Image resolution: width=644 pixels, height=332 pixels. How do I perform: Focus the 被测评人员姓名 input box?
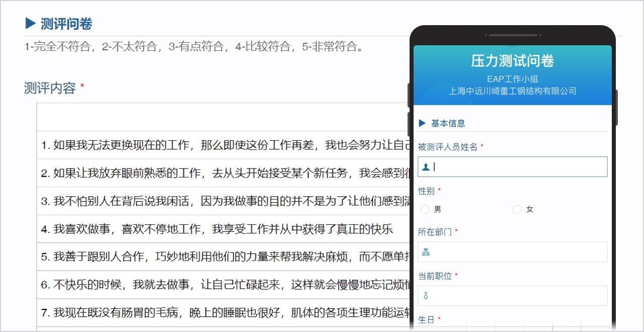pyautogui.click(x=518, y=167)
